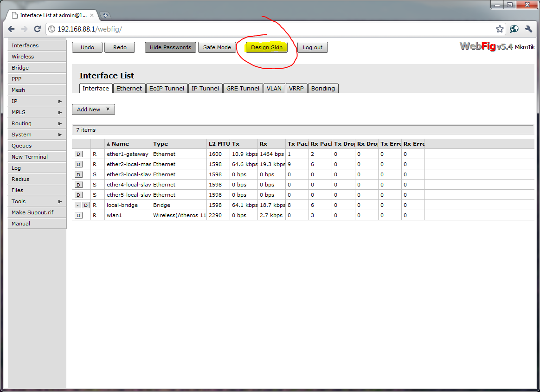Switch to the EoIP Tunnel tab
Viewport: 540px width, 392px height.
pos(167,88)
